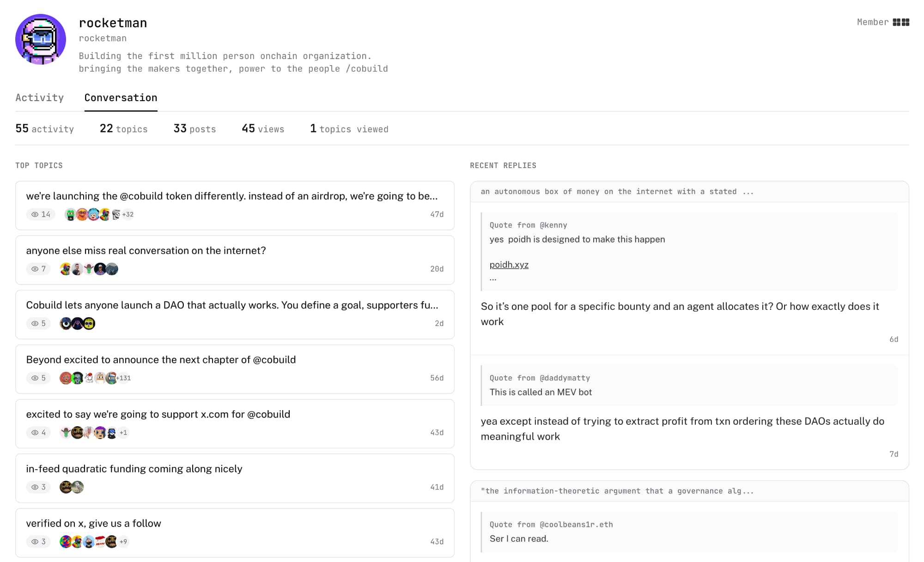Viewport: 924px width, 562px height.
Task: Switch to the Conversation tab
Action: point(121,97)
